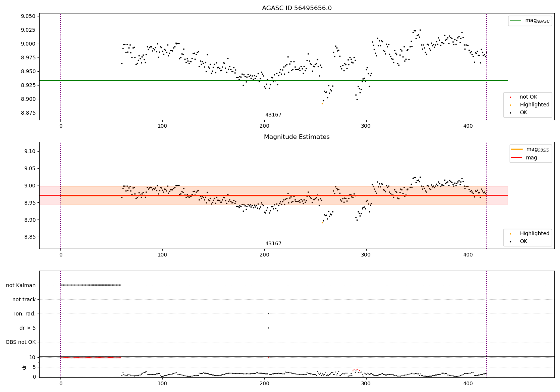Select the 9.05 y-tick in the middle plot
This screenshot has height=392, width=560.
(x=29, y=168)
